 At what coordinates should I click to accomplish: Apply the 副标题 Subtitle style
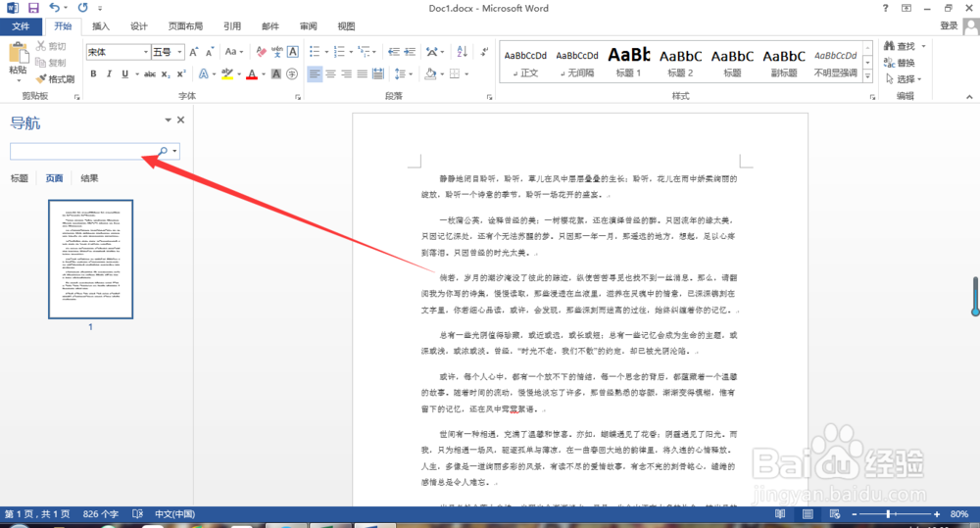click(784, 63)
